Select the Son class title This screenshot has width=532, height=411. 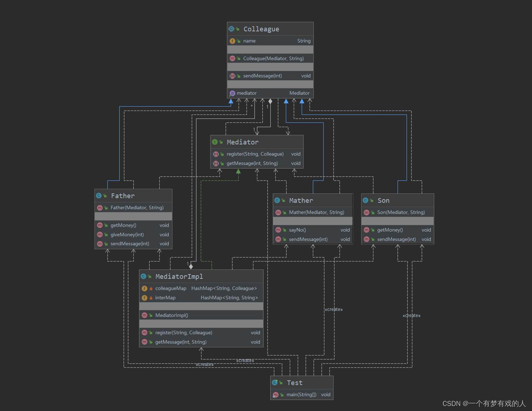[384, 200]
